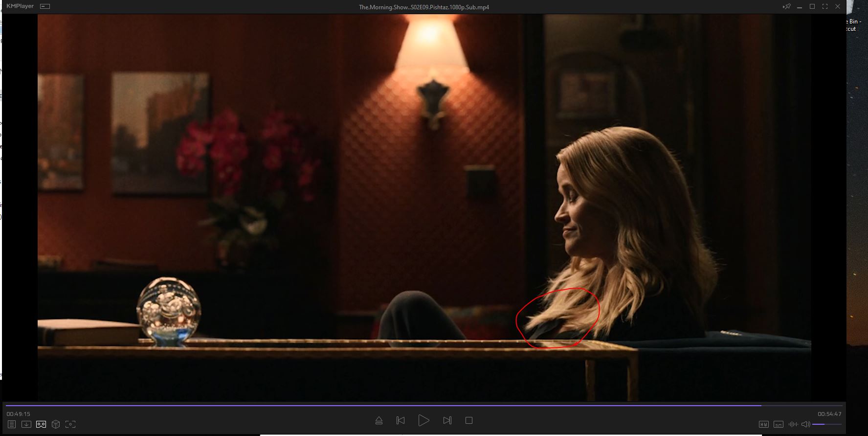Toggle VR mode goggles icon

pyautogui.click(x=41, y=424)
